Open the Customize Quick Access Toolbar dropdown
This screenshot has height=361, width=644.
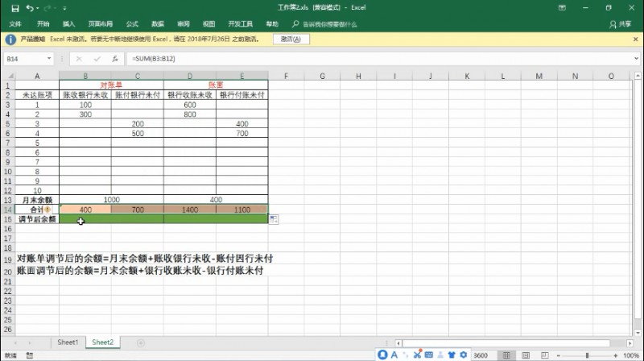[64, 8]
